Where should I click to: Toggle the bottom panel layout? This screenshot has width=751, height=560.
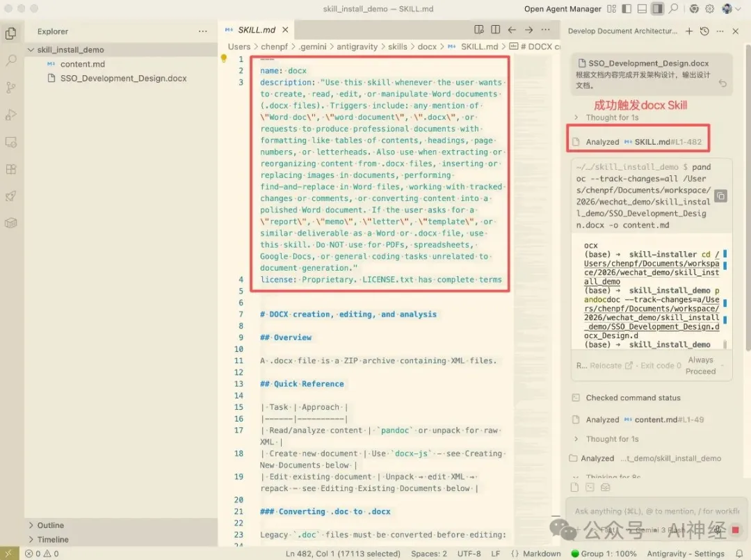pos(642,9)
